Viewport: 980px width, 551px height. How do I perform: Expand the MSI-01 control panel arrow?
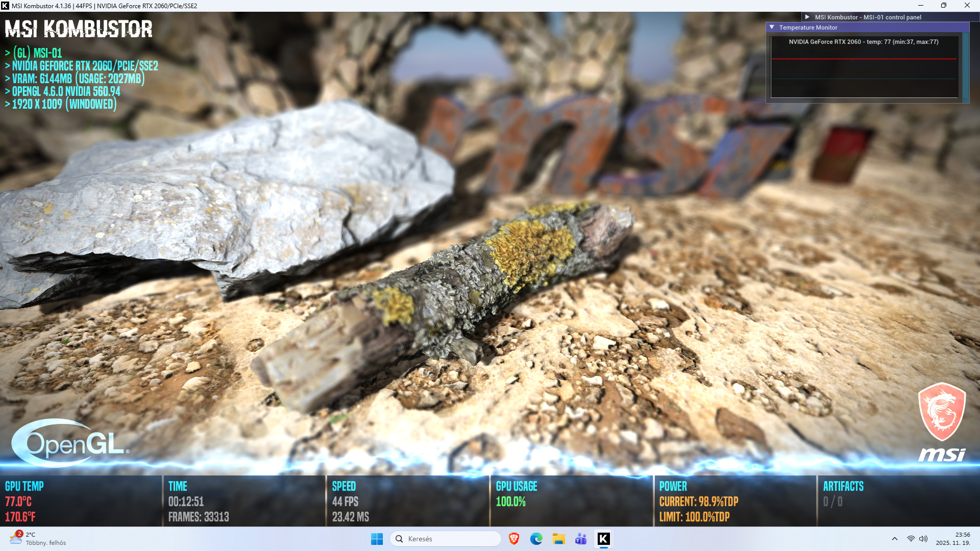click(x=807, y=17)
